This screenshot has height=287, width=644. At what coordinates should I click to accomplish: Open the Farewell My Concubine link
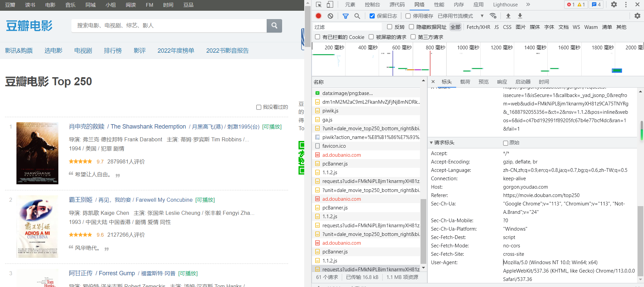131,200
